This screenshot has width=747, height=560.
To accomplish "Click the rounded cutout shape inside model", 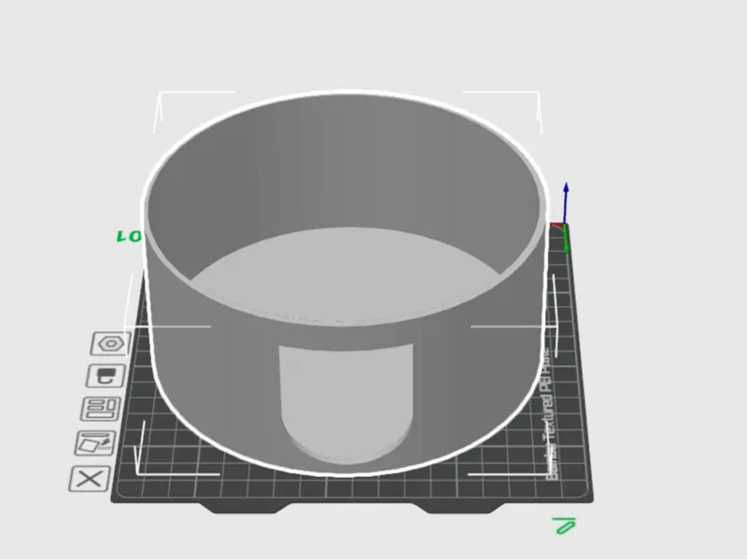I will tap(346, 404).
